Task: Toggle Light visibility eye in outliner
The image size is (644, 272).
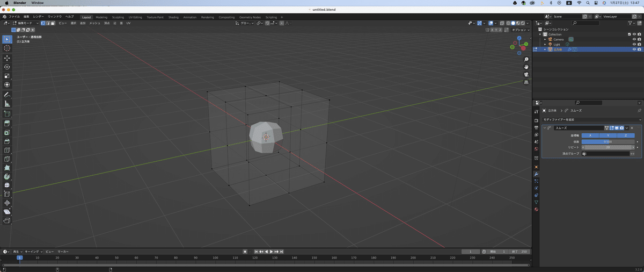Action: 634,44
